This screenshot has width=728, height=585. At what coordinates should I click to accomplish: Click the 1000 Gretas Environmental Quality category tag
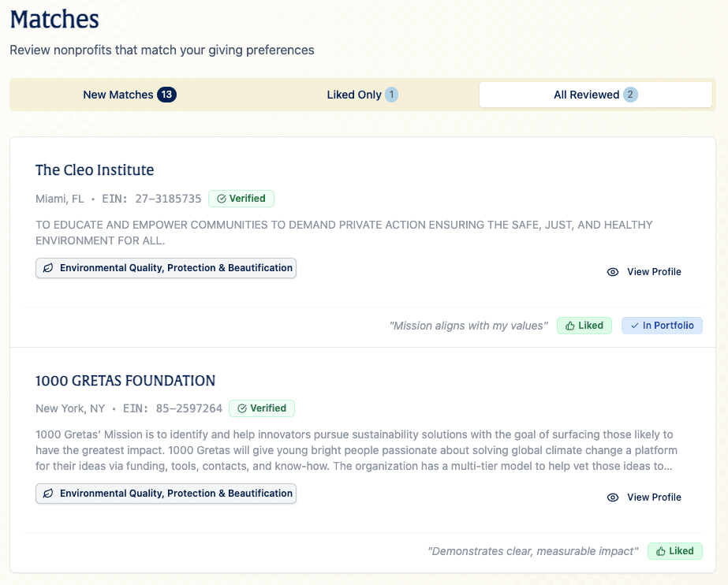point(166,494)
